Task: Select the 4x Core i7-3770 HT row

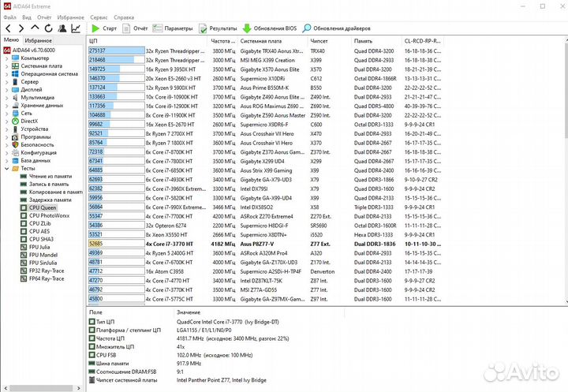Action: (265, 245)
